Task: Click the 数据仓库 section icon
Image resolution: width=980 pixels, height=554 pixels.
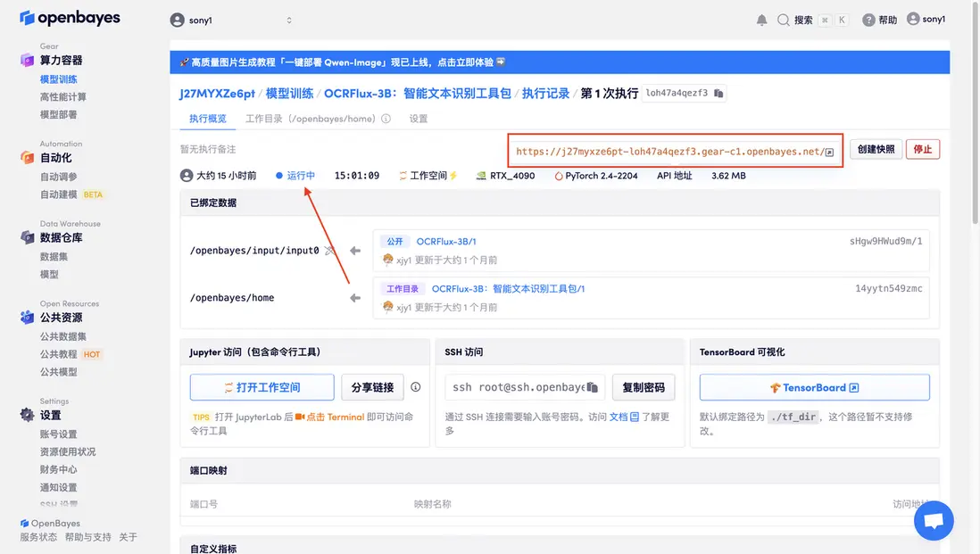Action: pos(27,237)
